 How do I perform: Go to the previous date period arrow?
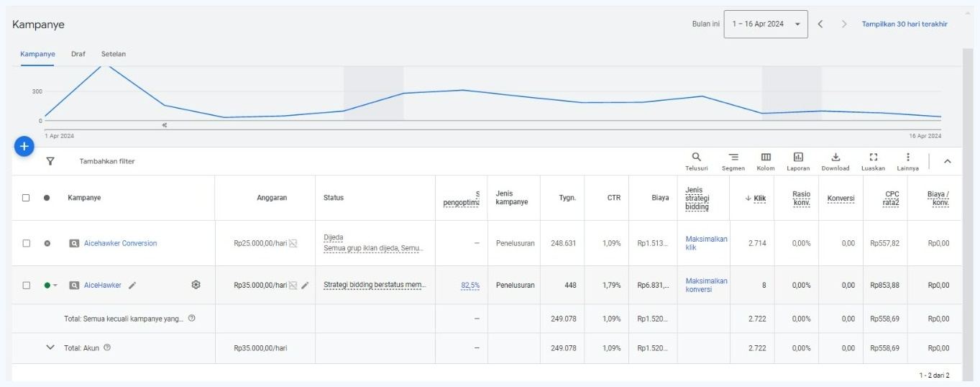[x=820, y=24]
